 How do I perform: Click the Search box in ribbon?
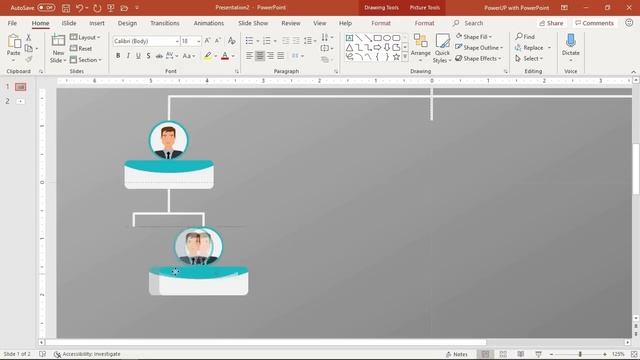[468, 23]
